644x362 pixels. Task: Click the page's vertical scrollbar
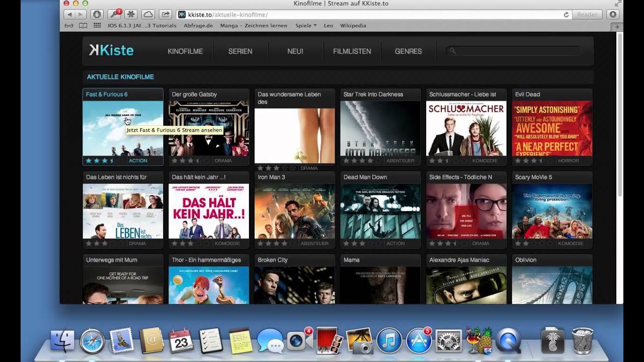point(620,115)
